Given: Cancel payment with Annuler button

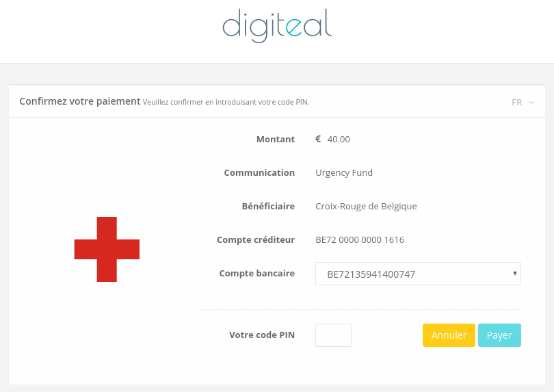Looking at the screenshot, I should (449, 335).
